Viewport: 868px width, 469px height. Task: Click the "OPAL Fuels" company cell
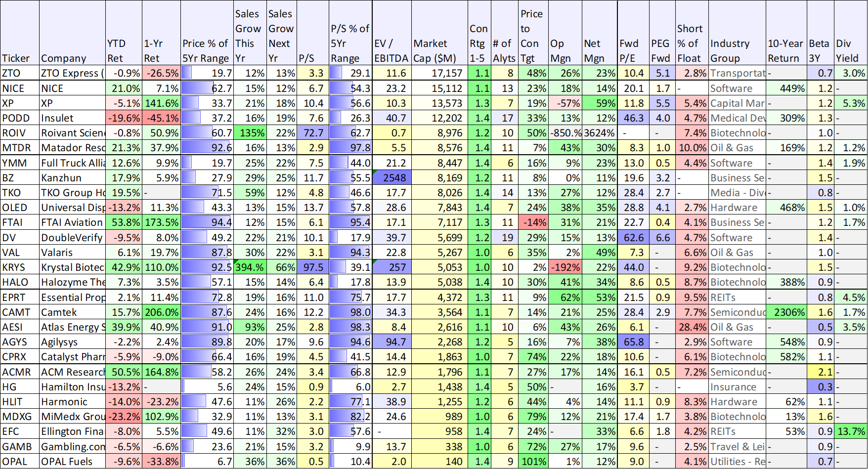coord(72,462)
